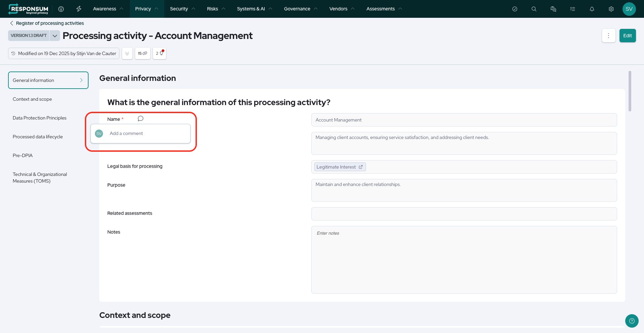Screen dimensions: 644x333
Task: Go to Context and scope section
Action: pos(32,99)
